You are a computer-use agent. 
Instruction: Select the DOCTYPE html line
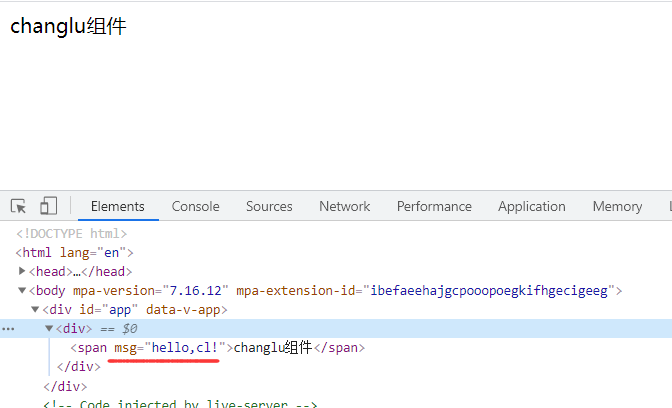coord(72,234)
